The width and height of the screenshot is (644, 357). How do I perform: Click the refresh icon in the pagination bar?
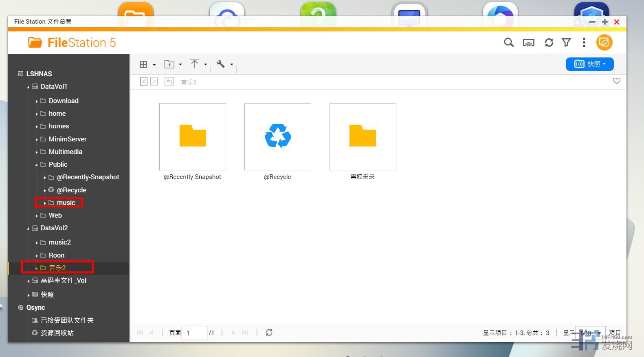point(269,333)
